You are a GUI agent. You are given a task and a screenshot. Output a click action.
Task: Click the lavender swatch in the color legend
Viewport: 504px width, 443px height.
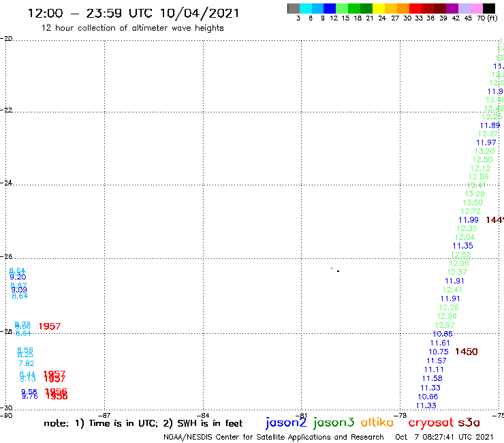tap(464, 8)
